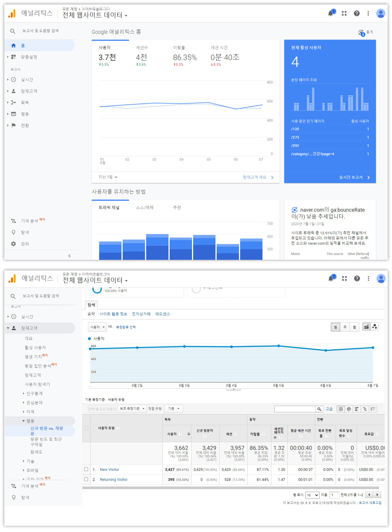Open 관리 gear settings in the upper sidebar
This screenshot has width=392, height=532.
13,244
